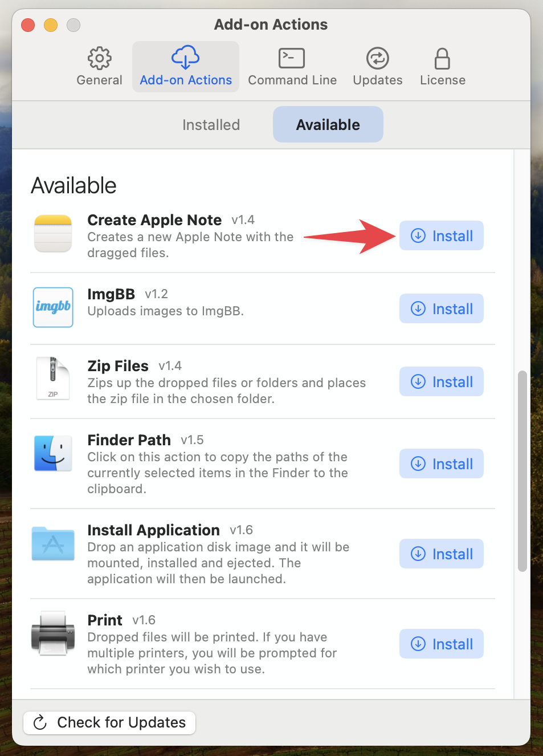Screen dimensions: 543x756
Task: Click the Finder Path face icon
Action: pos(53,453)
